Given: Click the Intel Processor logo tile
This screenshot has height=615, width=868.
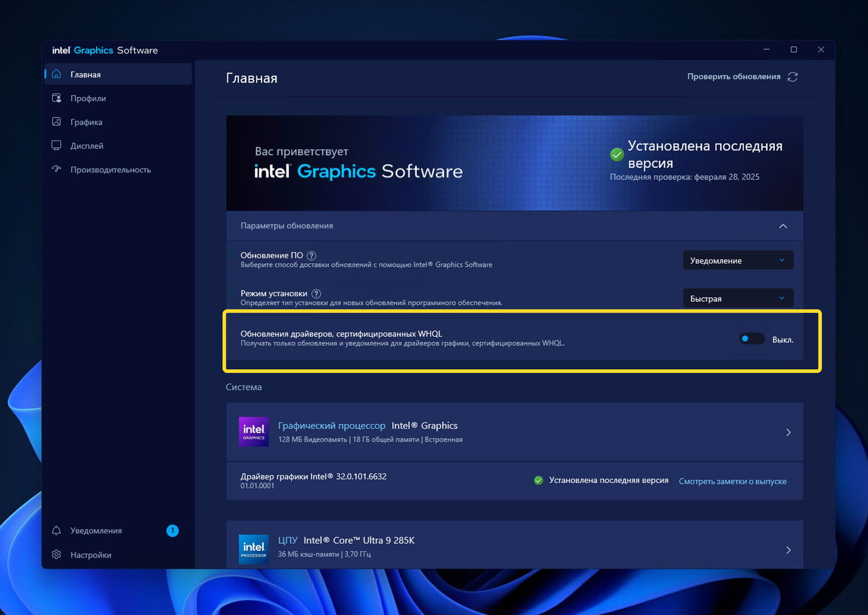Looking at the screenshot, I should coord(253,550).
